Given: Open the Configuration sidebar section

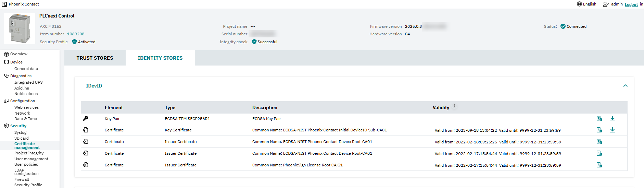Looking at the screenshot, I should tap(23, 101).
